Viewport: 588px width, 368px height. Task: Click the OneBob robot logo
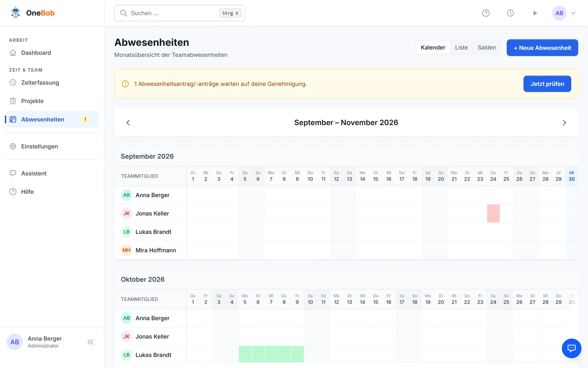point(15,13)
